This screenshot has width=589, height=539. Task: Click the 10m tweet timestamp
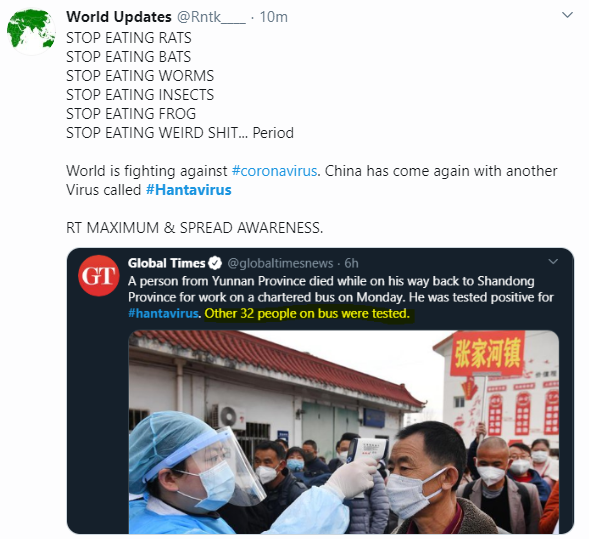pyautogui.click(x=274, y=17)
